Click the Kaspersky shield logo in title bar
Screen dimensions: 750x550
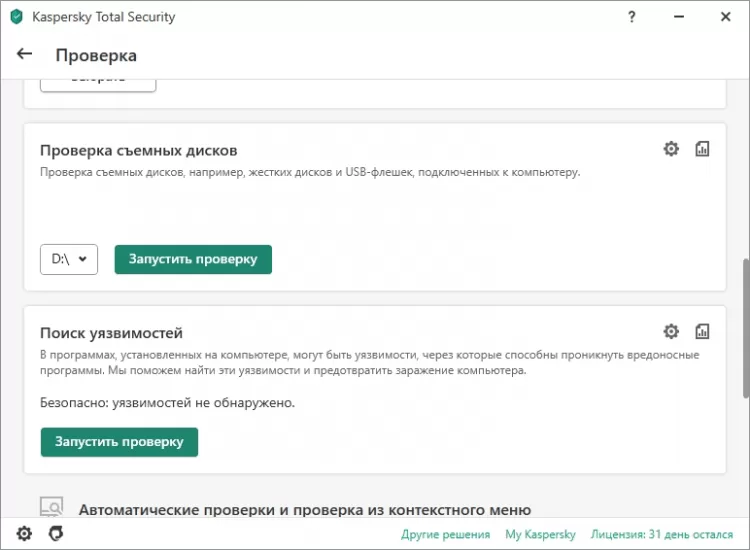click(16, 17)
